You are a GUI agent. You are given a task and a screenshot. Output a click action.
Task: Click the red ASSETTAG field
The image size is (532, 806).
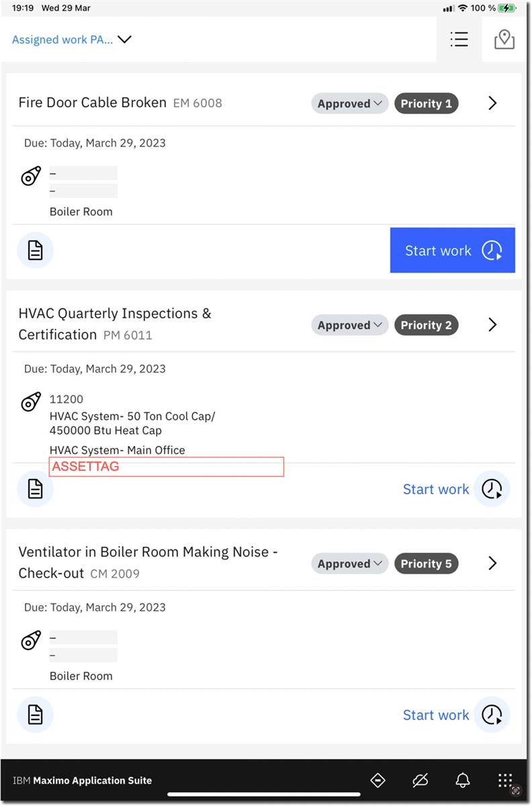pyautogui.click(x=167, y=467)
